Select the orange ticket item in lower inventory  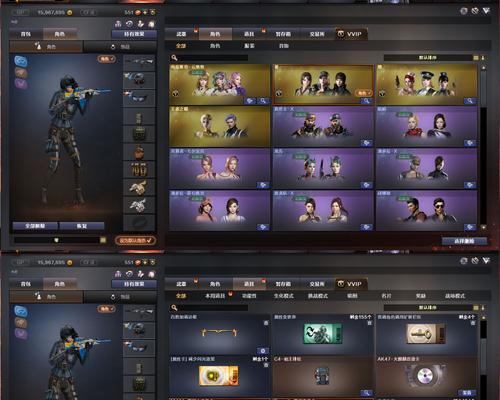click(x=219, y=376)
